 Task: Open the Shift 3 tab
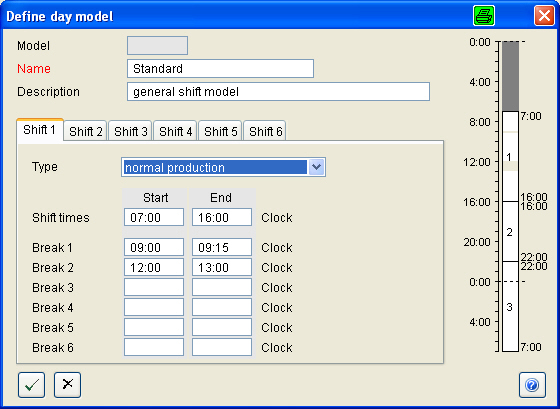pyautogui.click(x=131, y=131)
